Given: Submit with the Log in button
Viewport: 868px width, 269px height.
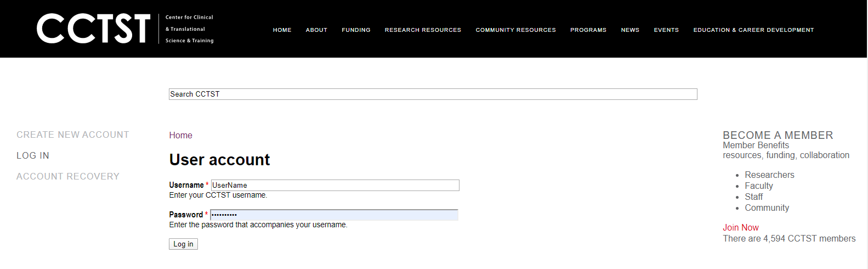Looking at the screenshot, I should (183, 244).
